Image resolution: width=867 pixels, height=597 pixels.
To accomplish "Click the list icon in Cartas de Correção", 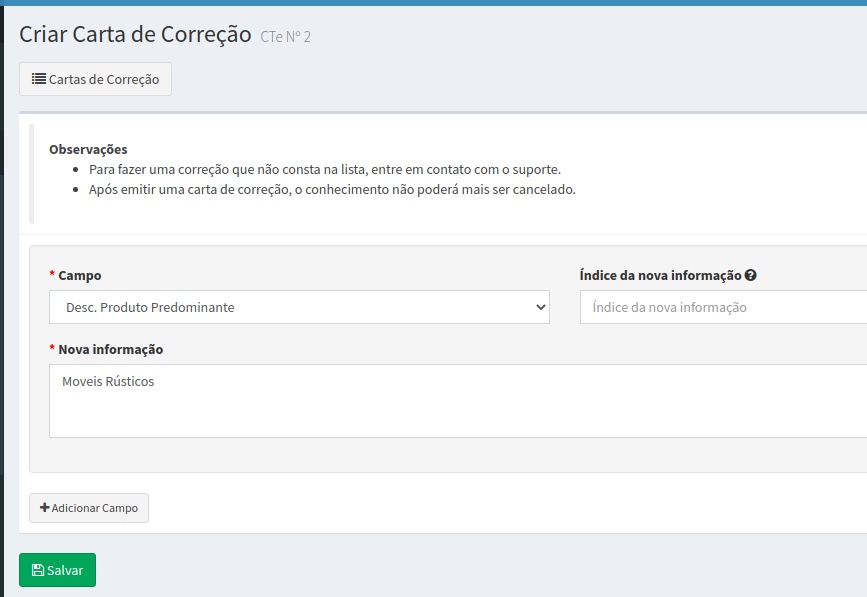I will tap(38, 79).
